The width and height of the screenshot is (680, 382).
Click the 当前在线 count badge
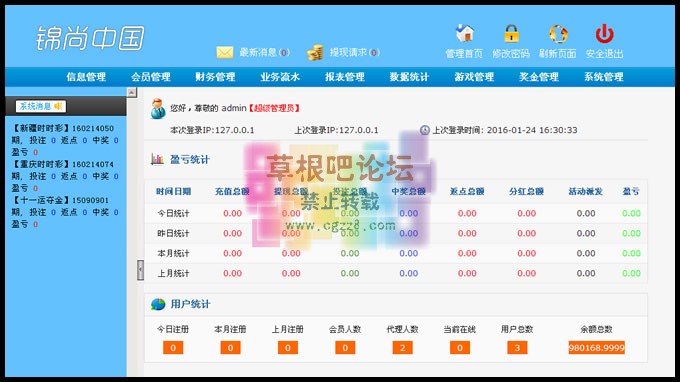[x=460, y=348]
